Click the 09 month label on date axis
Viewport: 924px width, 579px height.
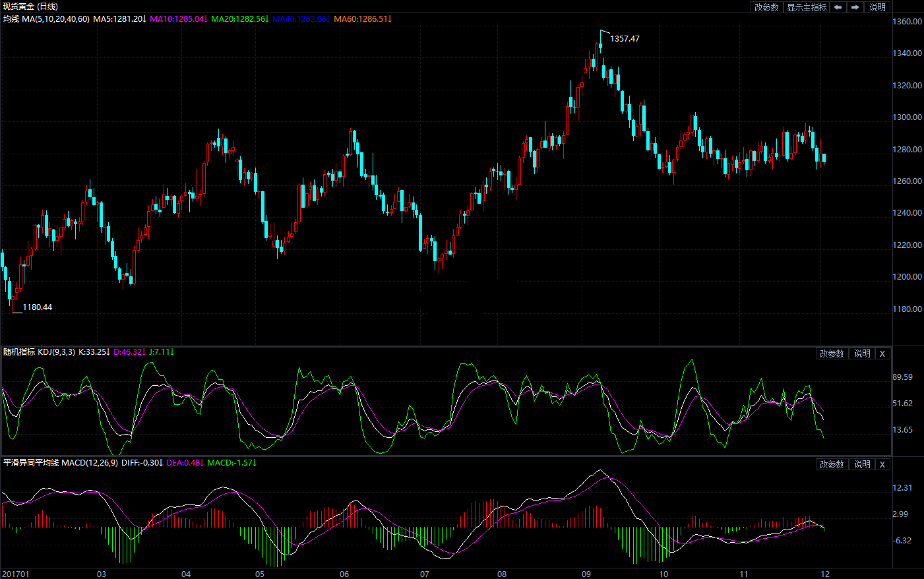[x=586, y=574]
